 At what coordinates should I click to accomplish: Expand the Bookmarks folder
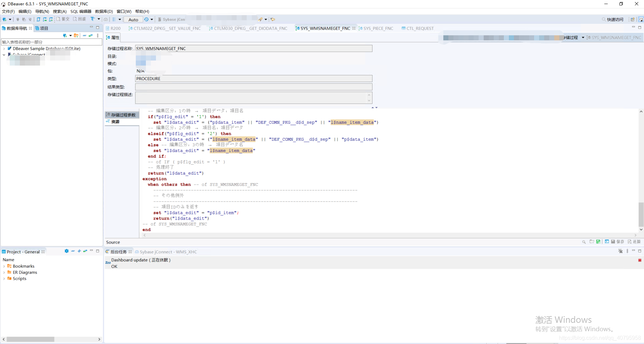[4, 266]
